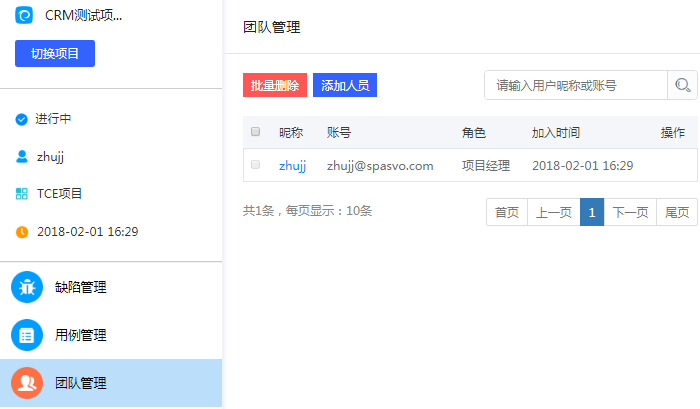The width and height of the screenshot is (700, 409).
Task: Jump to 尾页 in pagination
Action: (677, 212)
